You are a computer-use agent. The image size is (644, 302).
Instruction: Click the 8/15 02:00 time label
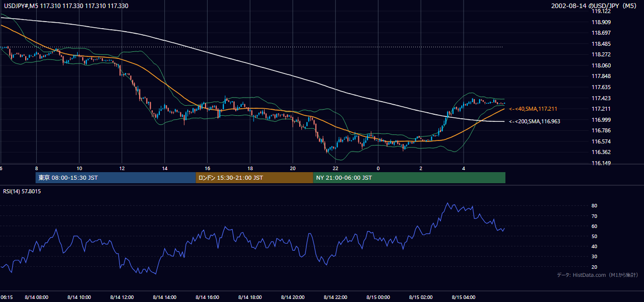coord(421,297)
